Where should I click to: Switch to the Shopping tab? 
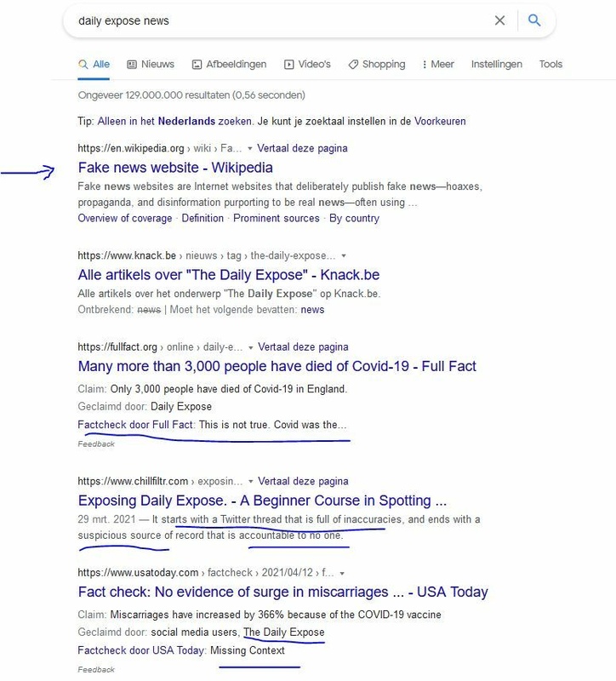[x=377, y=65]
